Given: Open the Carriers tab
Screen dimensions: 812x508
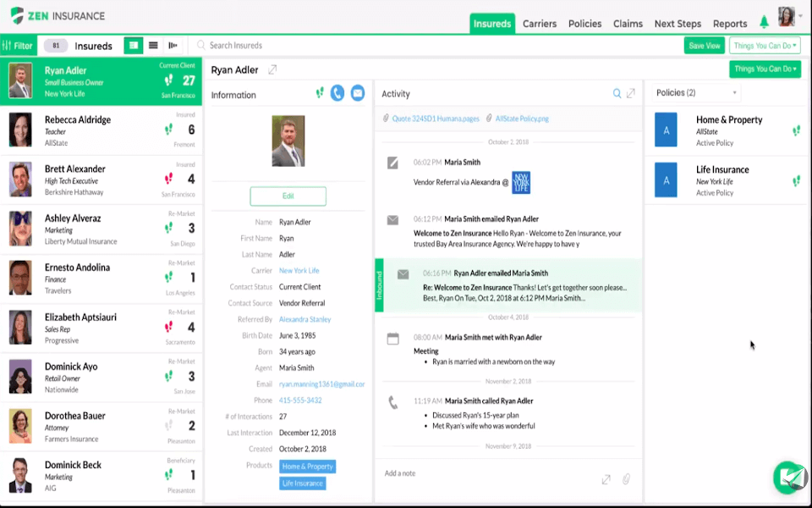Looking at the screenshot, I should pyautogui.click(x=540, y=24).
